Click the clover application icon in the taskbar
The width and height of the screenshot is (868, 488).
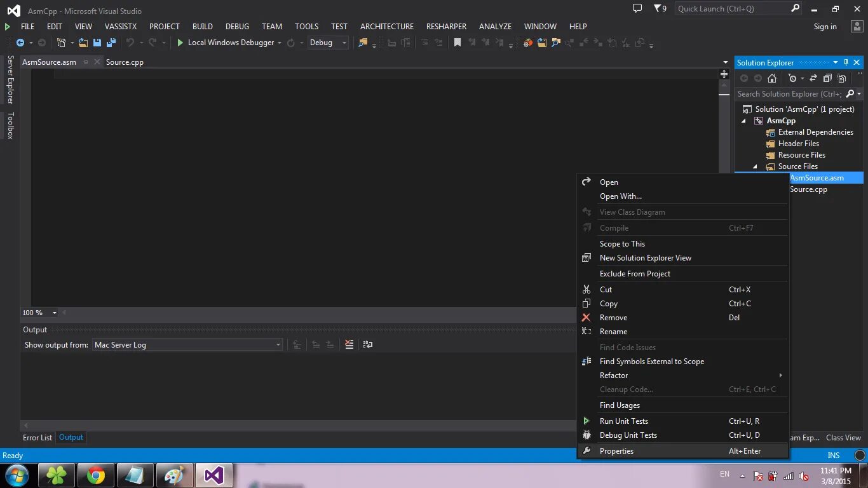point(57,475)
